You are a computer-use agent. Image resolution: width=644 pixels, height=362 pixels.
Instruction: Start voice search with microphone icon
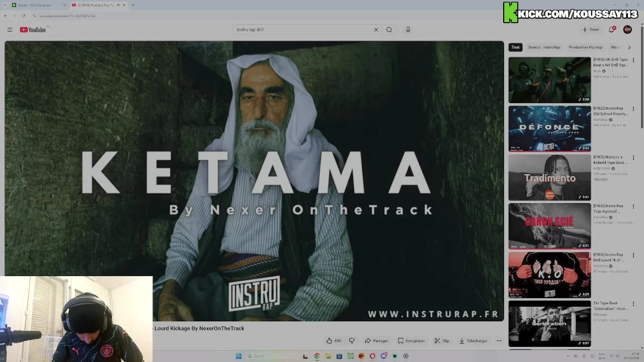click(x=408, y=30)
